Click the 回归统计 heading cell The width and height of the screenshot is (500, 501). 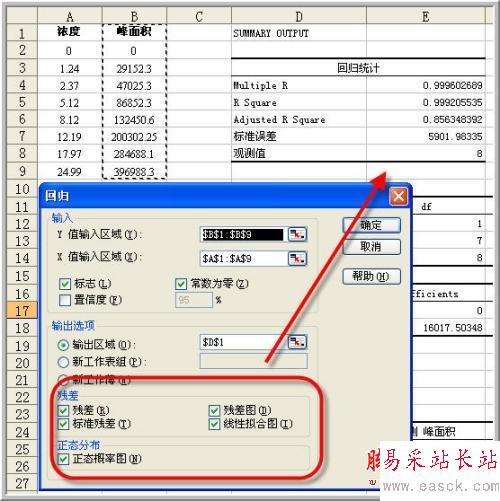(358, 68)
